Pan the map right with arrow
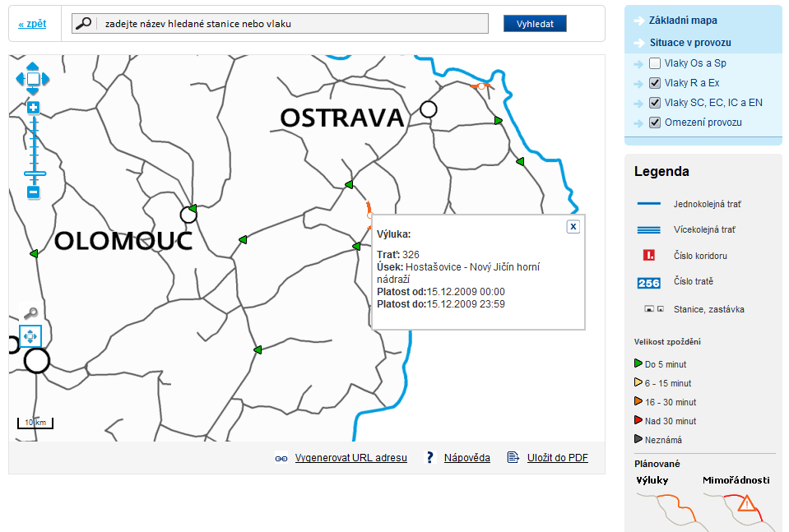The height and width of the screenshot is (532, 789). [x=45, y=79]
